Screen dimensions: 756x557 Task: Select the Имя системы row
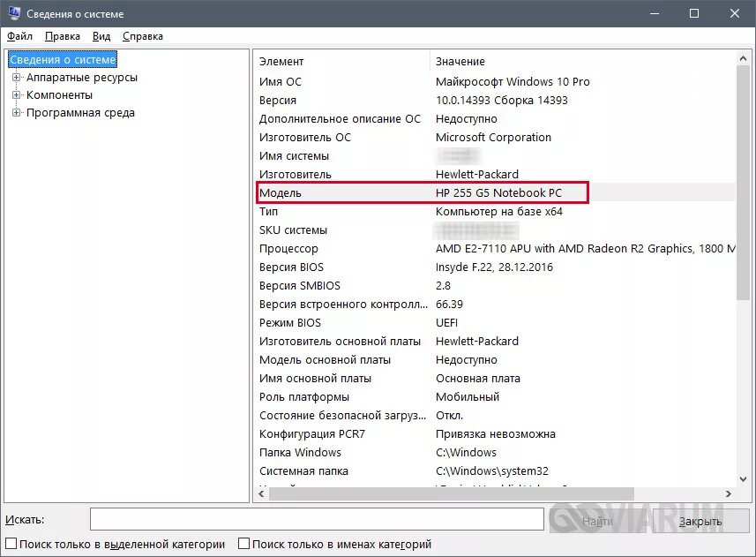coord(495,155)
